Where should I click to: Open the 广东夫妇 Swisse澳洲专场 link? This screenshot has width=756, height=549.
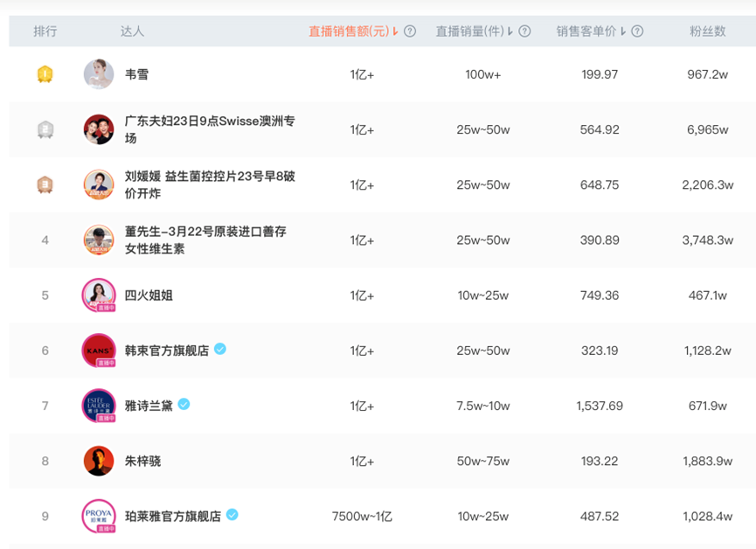pyautogui.click(x=210, y=129)
